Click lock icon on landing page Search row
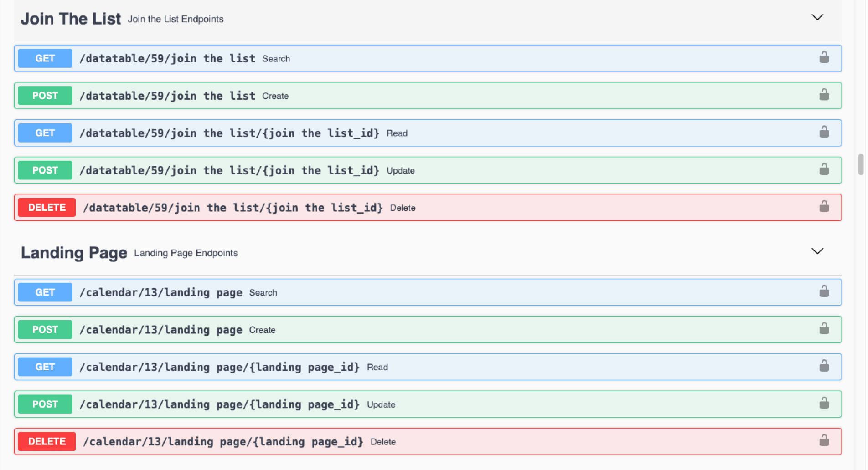 pos(824,291)
